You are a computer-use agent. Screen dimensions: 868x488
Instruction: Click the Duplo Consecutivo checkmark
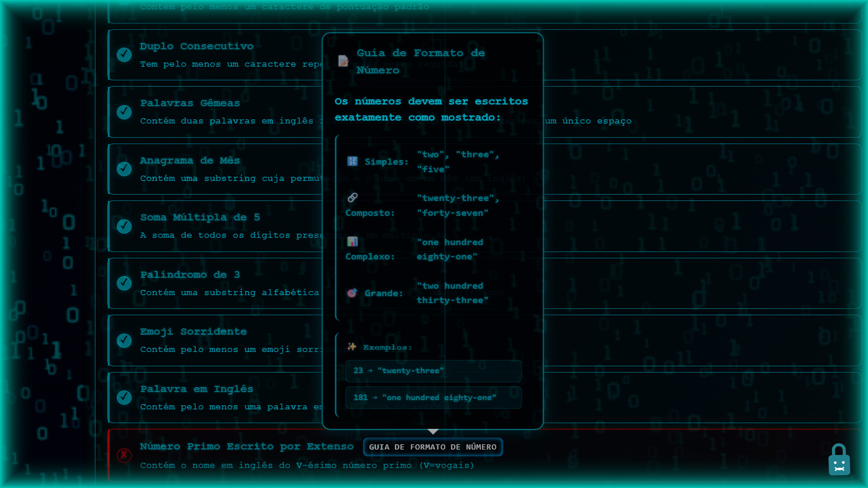tap(124, 55)
